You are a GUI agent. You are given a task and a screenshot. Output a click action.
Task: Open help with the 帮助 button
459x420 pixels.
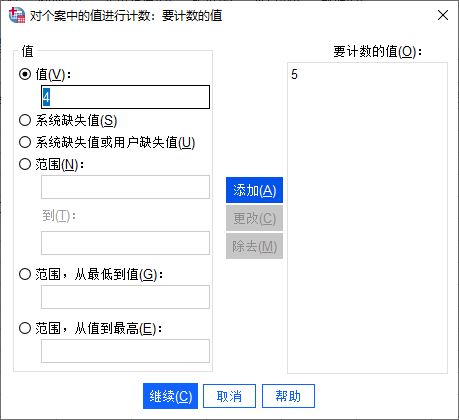tap(288, 396)
